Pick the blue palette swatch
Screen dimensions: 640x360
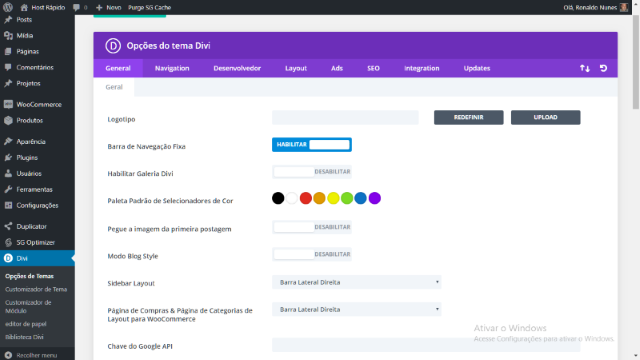[360, 198]
